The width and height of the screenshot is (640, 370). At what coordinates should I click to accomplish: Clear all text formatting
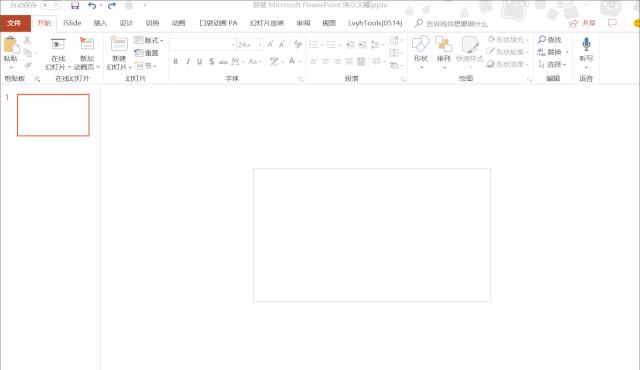pyautogui.click(x=298, y=44)
